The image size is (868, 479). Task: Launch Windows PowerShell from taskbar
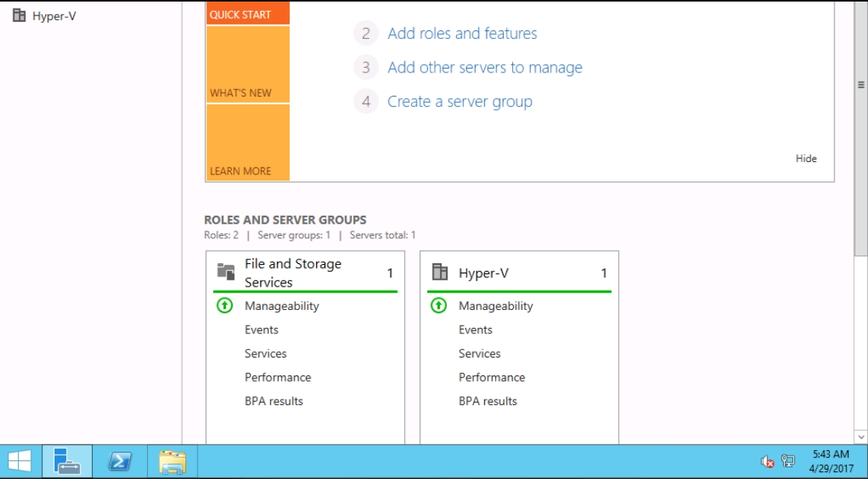click(119, 461)
